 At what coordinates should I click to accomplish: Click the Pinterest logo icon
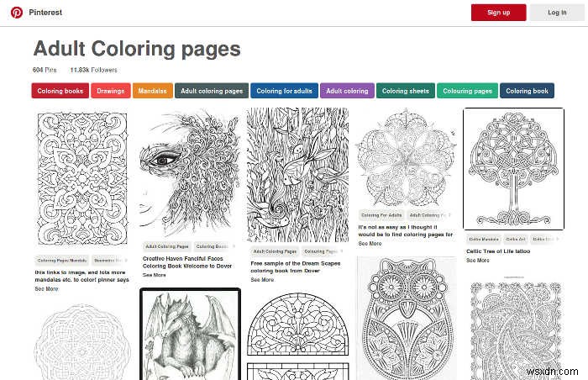pos(17,13)
